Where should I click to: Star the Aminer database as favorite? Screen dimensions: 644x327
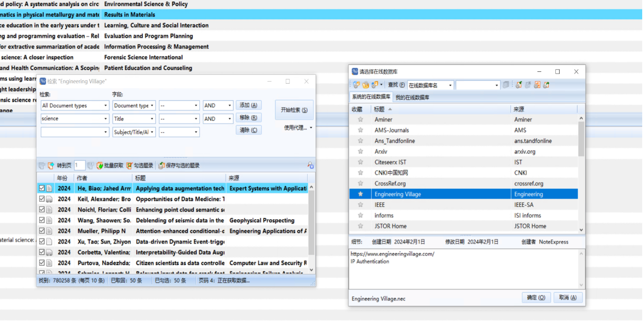pos(360,120)
